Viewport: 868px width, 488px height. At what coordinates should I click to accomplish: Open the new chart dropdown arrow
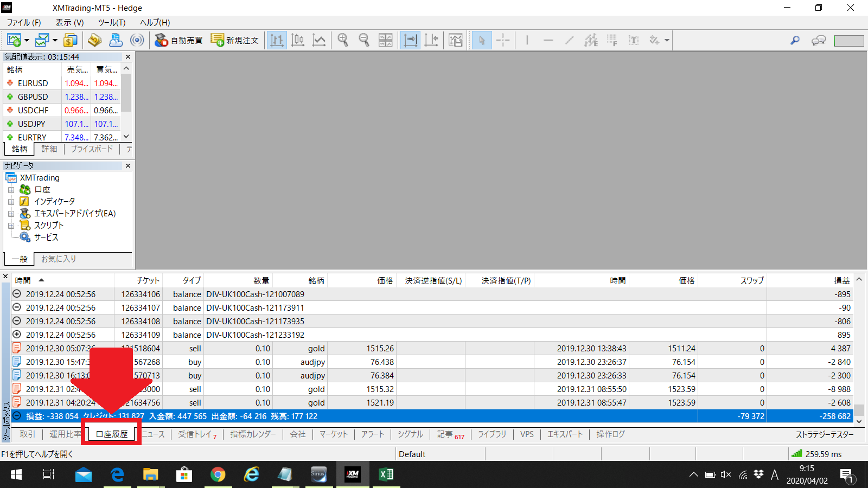coord(26,41)
